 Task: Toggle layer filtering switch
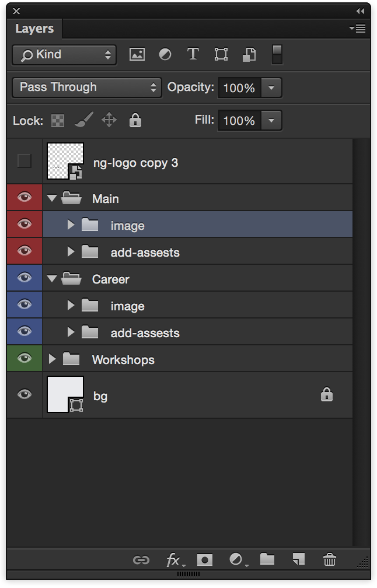click(277, 55)
